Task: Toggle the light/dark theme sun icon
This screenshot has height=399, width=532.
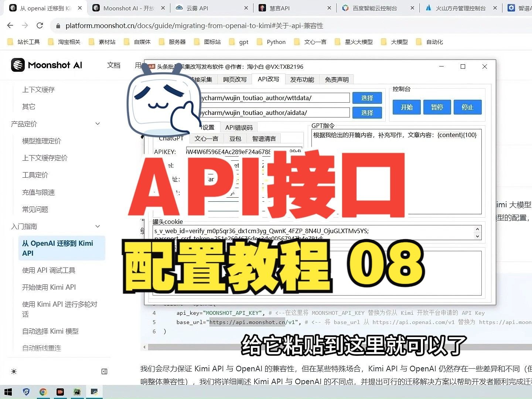Action: point(14,371)
